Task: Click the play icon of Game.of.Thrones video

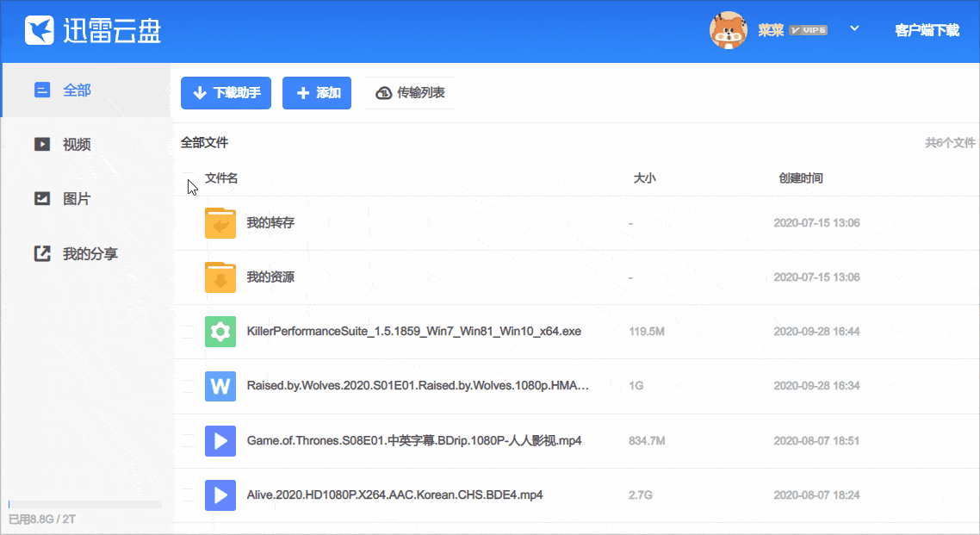Action: pyautogui.click(x=220, y=441)
